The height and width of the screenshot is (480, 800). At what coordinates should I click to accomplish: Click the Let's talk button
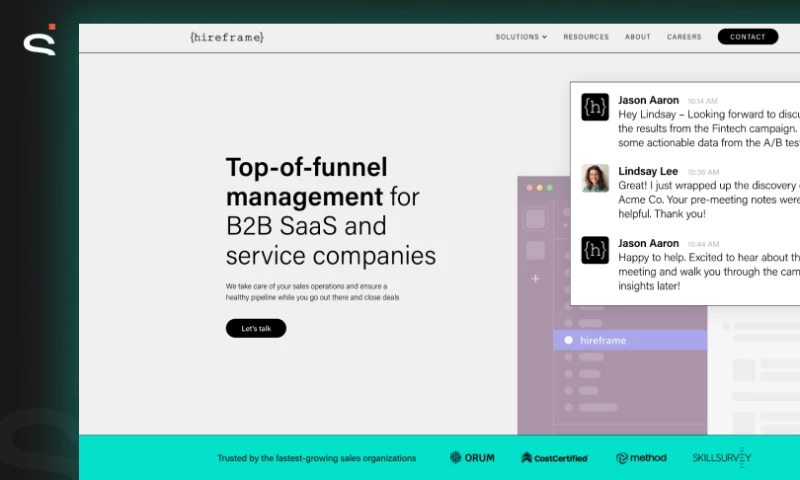pyautogui.click(x=256, y=328)
